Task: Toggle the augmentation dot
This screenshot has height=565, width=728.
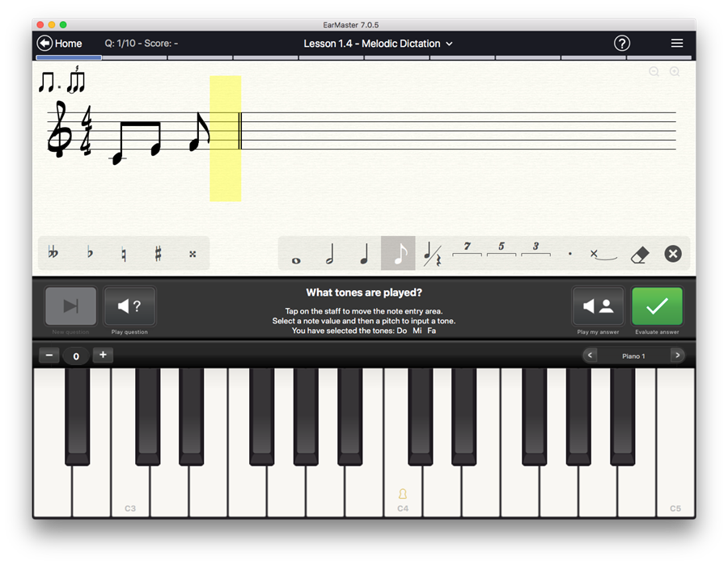Action: click(569, 254)
